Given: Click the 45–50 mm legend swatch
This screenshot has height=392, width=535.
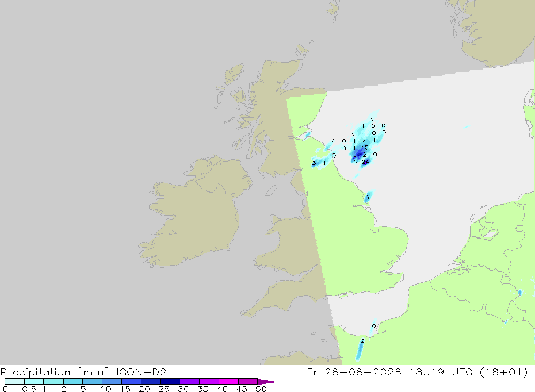Looking at the screenshot, I should (x=248, y=381).
